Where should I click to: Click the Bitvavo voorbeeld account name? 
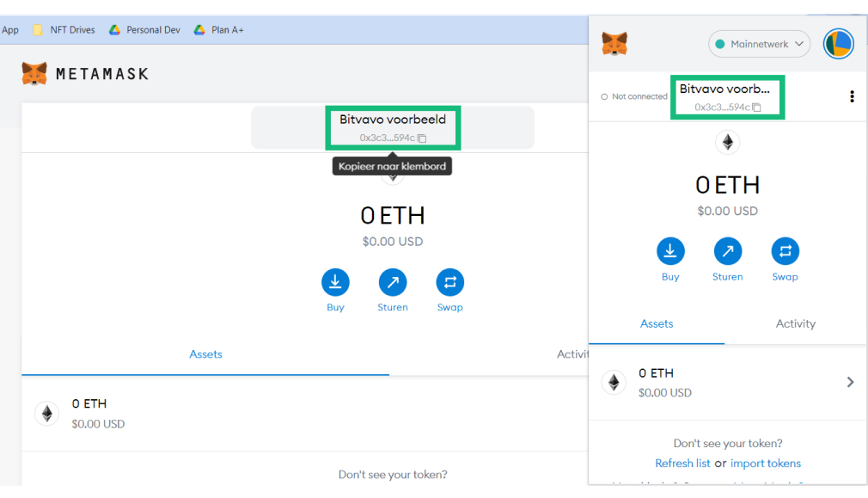[393, 119]
